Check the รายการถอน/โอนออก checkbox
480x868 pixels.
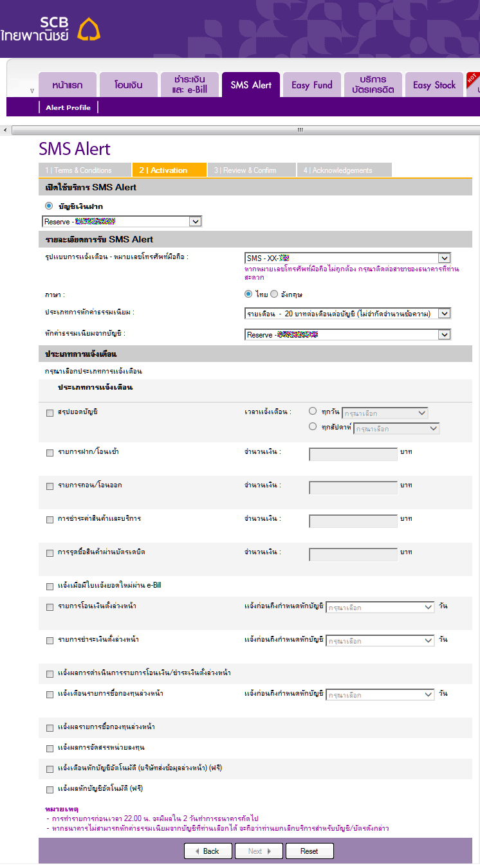[x=50, y=487]
